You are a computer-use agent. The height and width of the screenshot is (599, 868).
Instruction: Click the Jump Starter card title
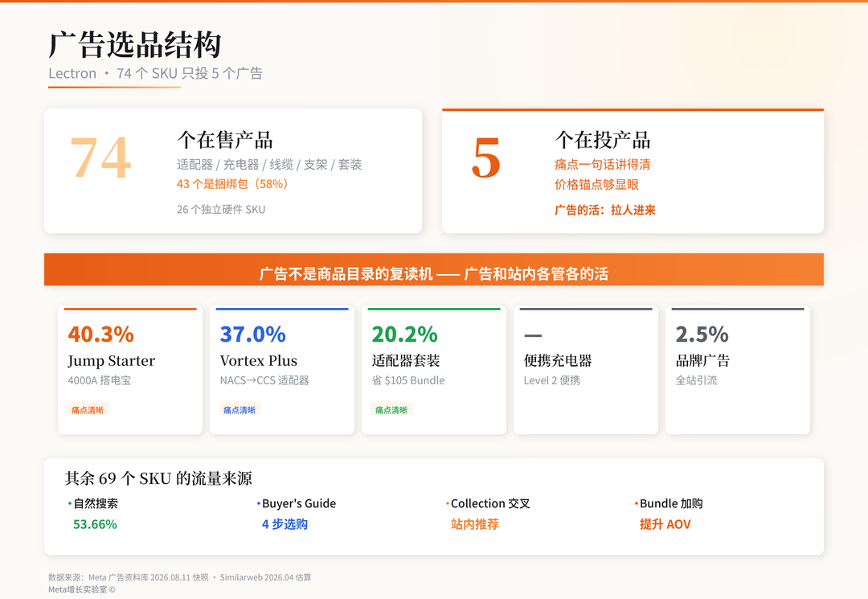[x=111, y=360]
